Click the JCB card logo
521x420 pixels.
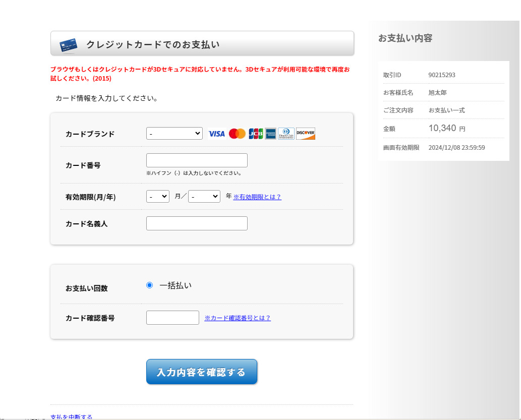pyautogui.click(x=256, y=134)
